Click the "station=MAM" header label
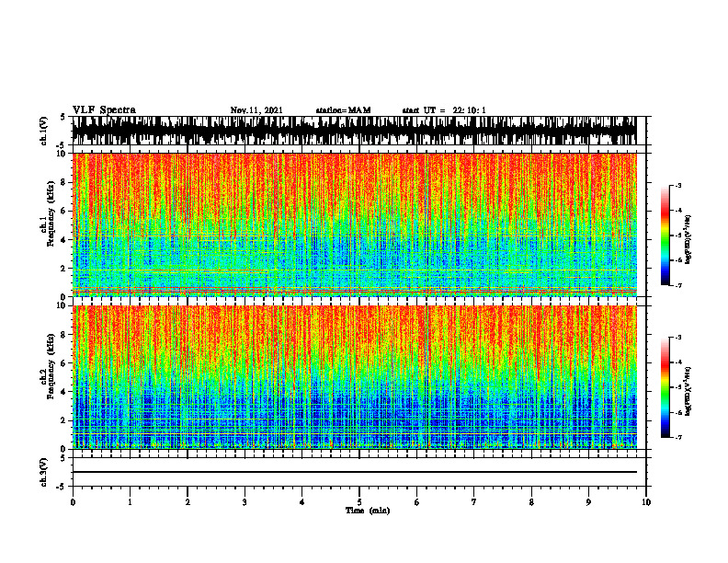Image resolution: width=728 pixels, height=563 pixels. click(x=343, y=110)
